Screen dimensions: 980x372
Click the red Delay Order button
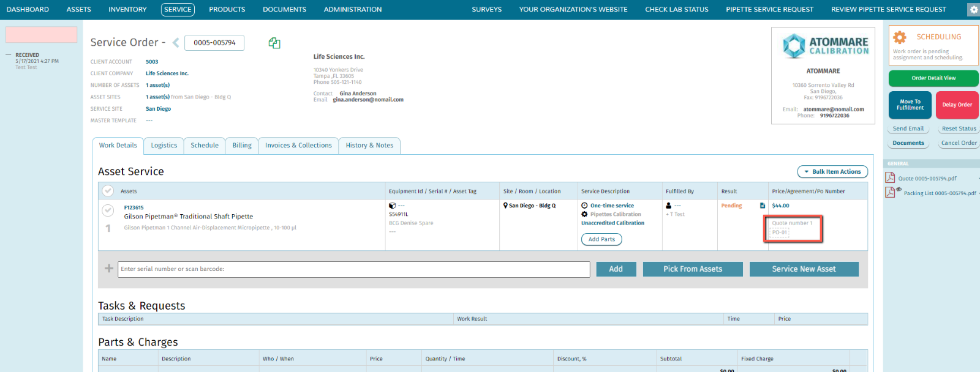pyautogui.click(x=957, y=105)
